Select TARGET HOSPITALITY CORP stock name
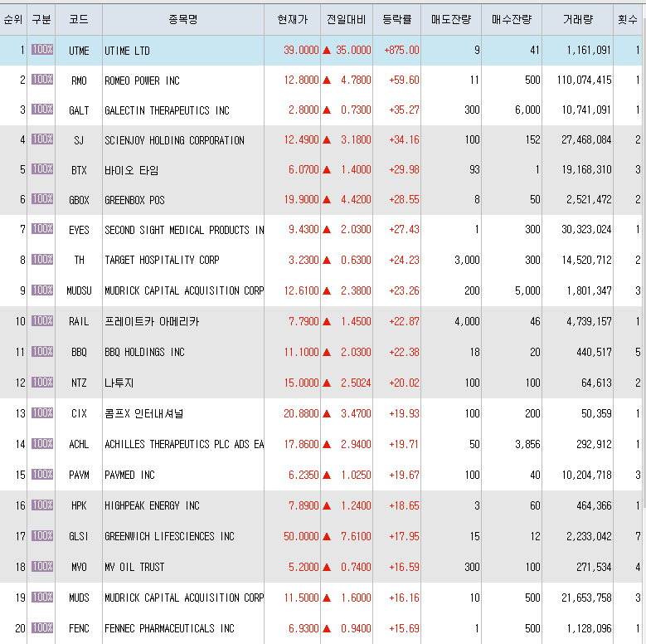The height and width of the screenshot is (644, 646). click(x=162, y=260)
